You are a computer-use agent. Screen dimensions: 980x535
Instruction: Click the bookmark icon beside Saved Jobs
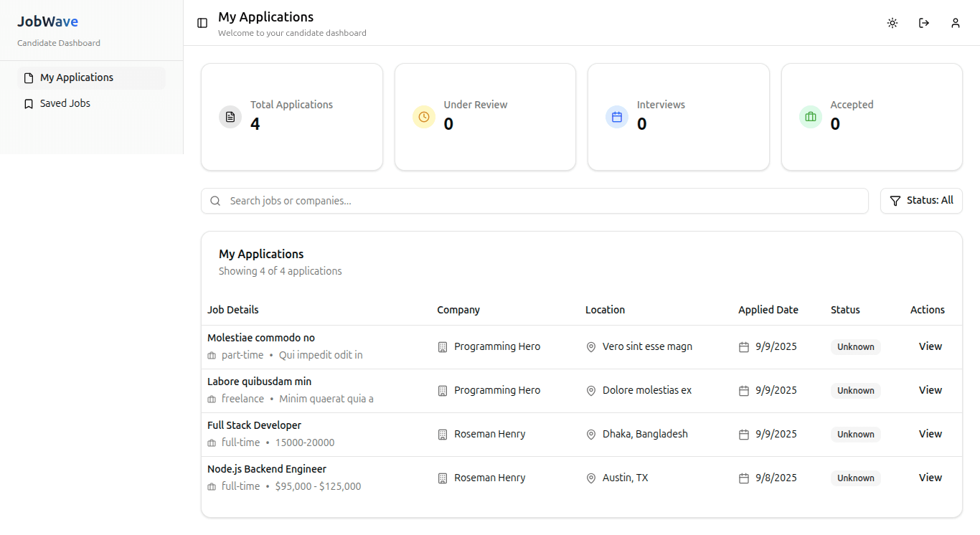[x=29, y=103]
